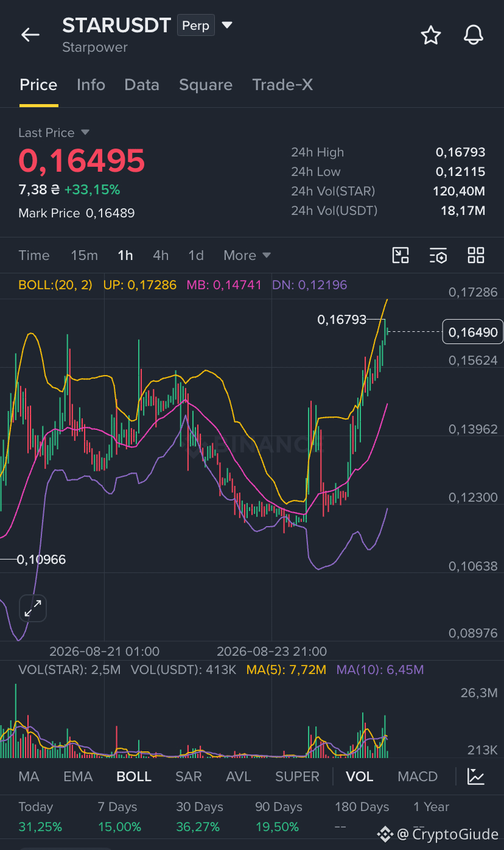504x850 pixels.
Task: Tap the +33,15% price change
Action: [92, 190]
